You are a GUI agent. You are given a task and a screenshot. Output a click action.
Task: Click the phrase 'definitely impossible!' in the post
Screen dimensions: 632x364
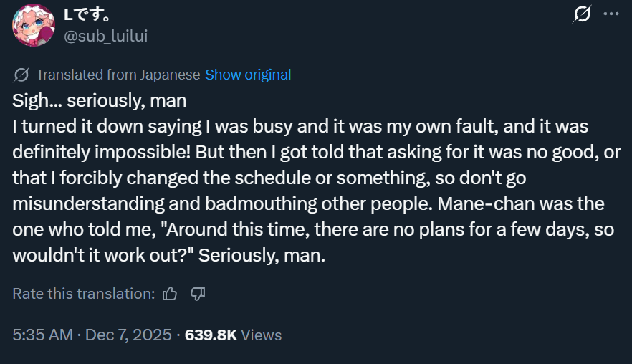[102, 153]
